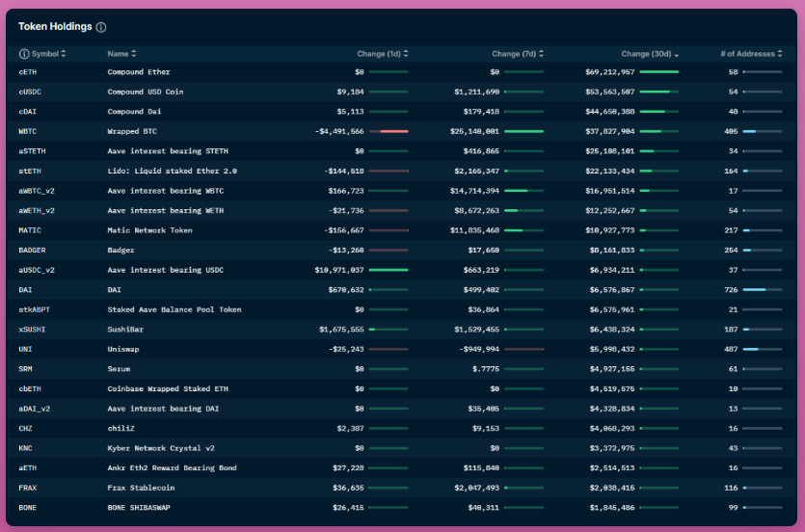Screen dimensions: 805x532
Task: Select the cDAI symbol
Action: pyautogui.click(x=28, y=112)
